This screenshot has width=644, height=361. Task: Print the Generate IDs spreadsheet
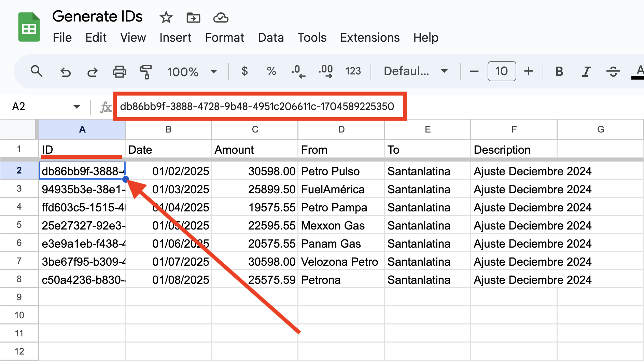click(118, 72)
